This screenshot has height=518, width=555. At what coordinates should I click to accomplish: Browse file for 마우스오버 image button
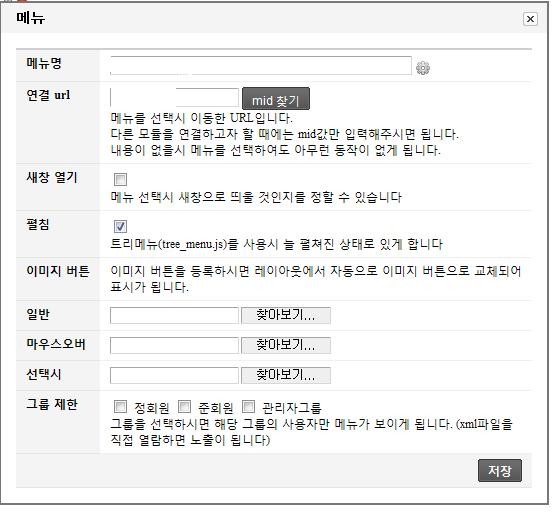coord(286,345)
